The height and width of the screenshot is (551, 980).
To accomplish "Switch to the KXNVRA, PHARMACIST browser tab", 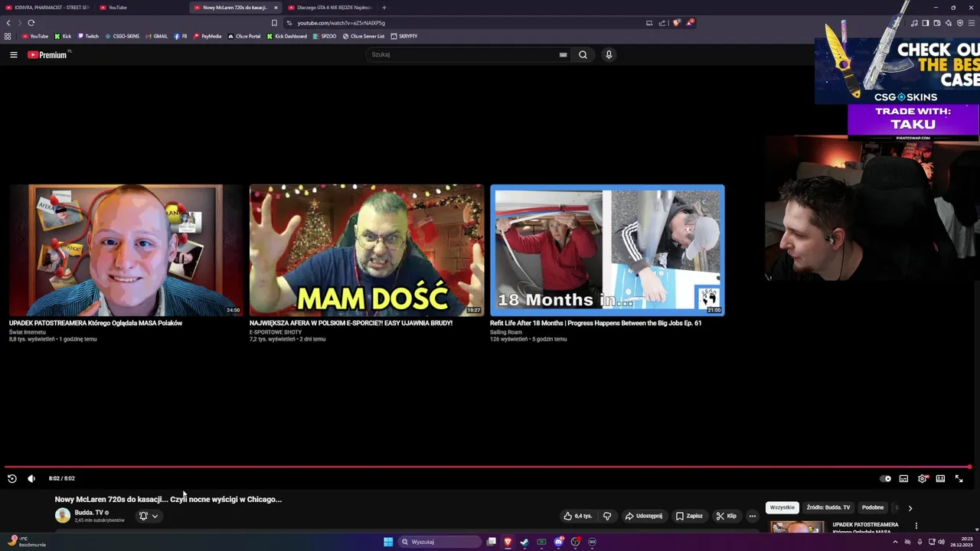I will click(47, 8).
